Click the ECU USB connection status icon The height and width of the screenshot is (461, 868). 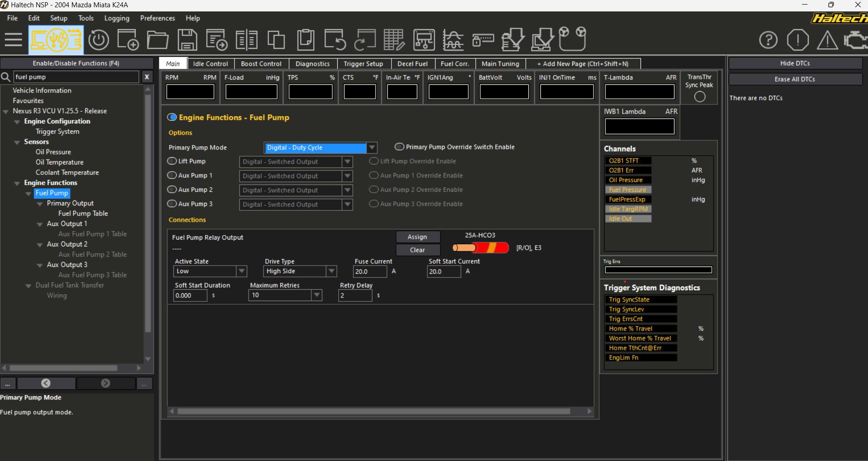56,40
